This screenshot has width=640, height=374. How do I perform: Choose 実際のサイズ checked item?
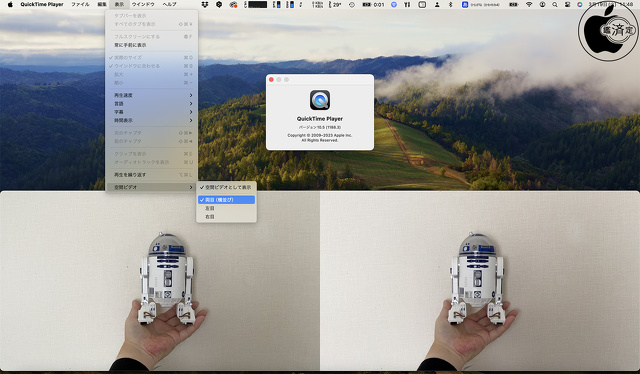pyautogui.click(x=151, y=58)
